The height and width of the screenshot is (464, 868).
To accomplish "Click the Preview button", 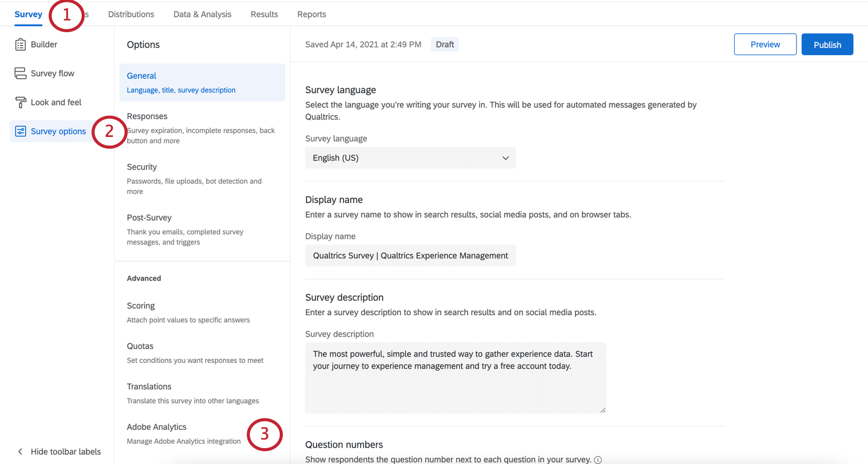I will (x=765, y=44).
